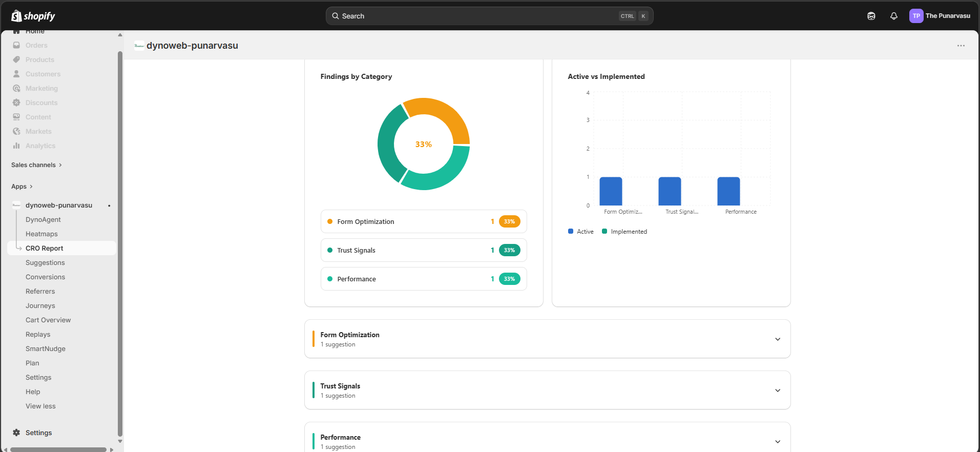The width and height of the screenshot is (980, 452).
Task: Expand the Trust Signals suggestion section
Action: (777, 391)
